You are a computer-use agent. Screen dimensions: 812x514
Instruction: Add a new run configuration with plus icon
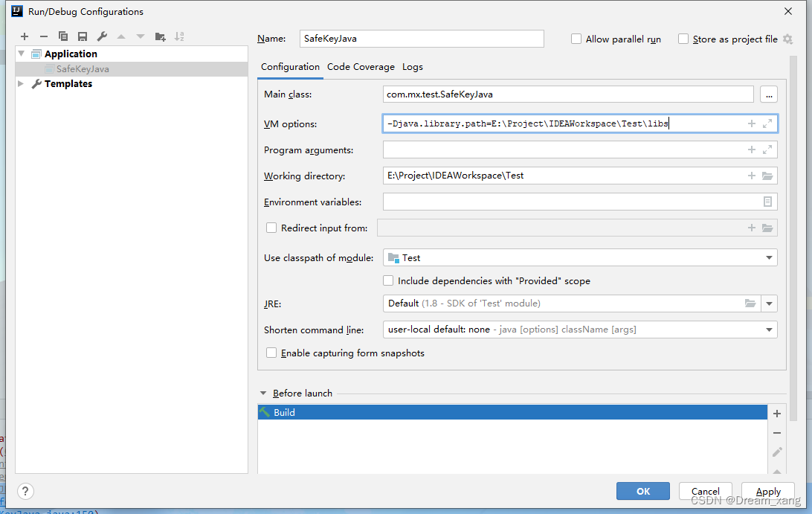[x=25, y=36]
